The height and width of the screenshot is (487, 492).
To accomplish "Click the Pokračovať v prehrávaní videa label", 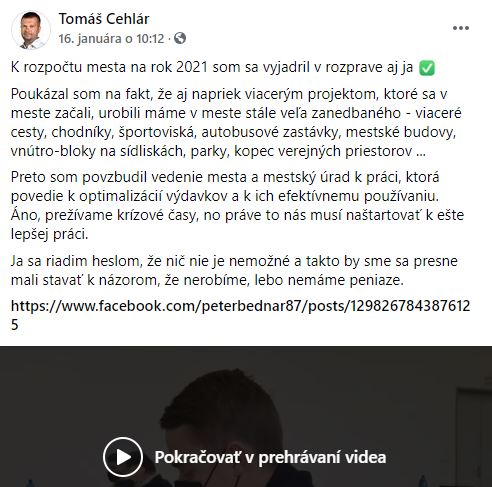I will coord(270,457).
